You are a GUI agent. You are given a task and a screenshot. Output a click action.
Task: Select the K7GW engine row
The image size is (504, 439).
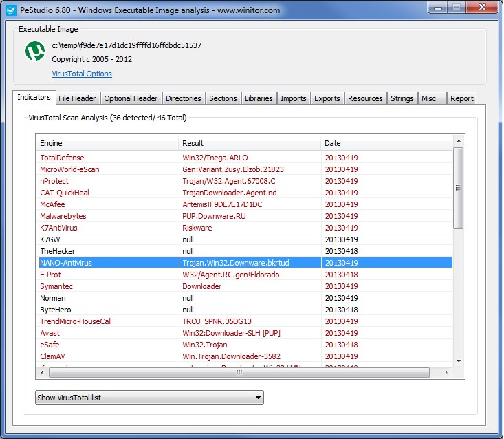[x=244, y=239]
